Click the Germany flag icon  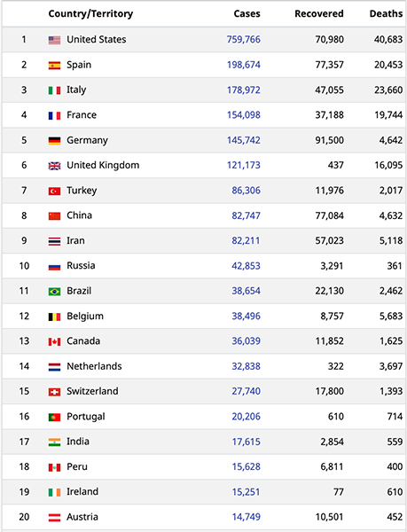pos(54,140)
